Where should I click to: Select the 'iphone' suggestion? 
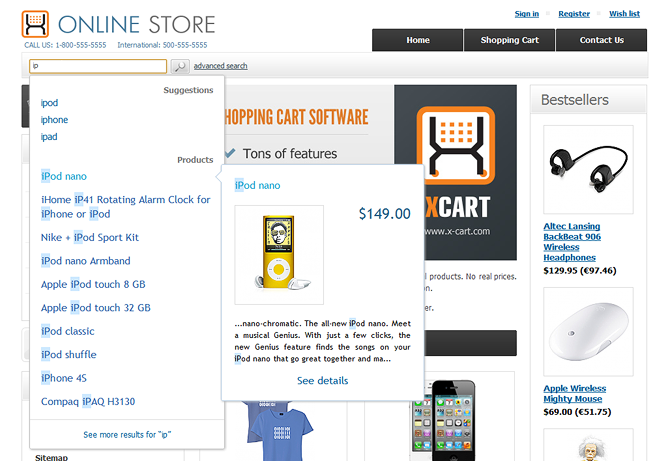tap(54, 120)
